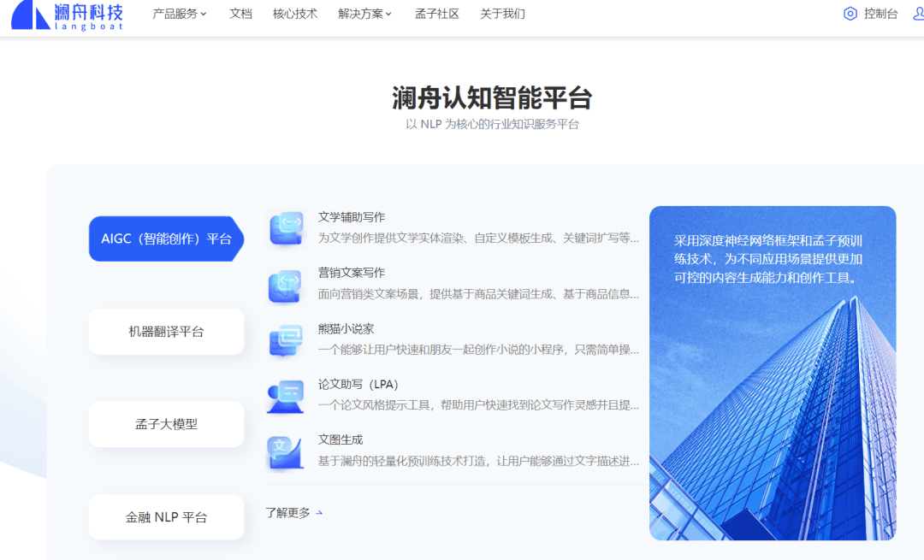Expand the 解决方案 dropdown
Image resolution: width=924 pixels, height=560 pixels.
pyautogui.click(x=364, y=14)
